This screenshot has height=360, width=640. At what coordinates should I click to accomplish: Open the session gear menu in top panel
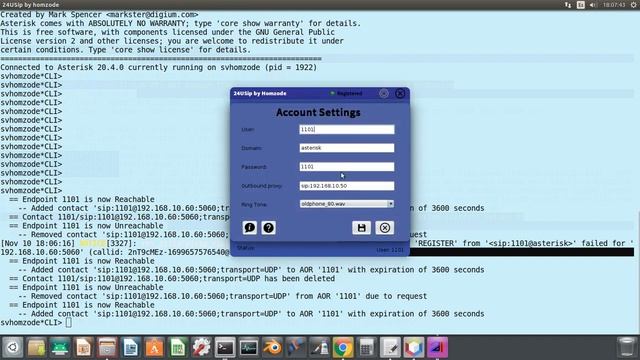[x=634, y=5]
